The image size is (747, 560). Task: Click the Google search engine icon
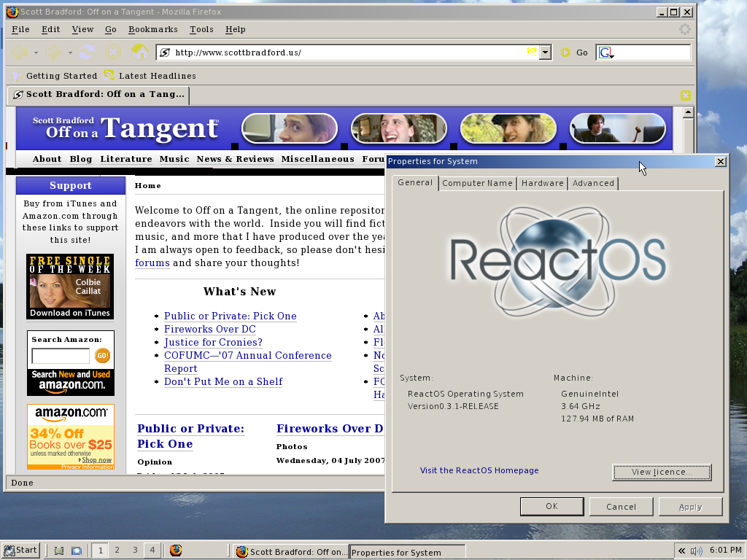[x=605, y=52]
